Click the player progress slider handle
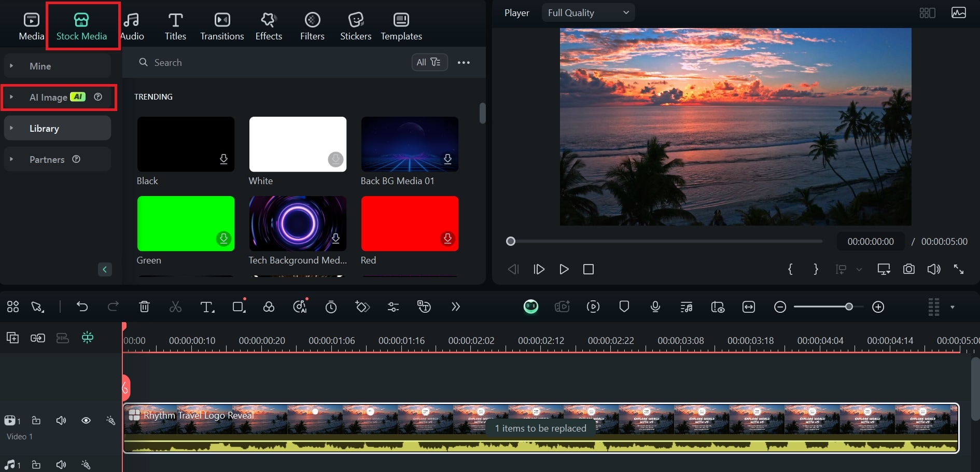The width and height of the screenshot is (980, 472). [x=511, y=241]
